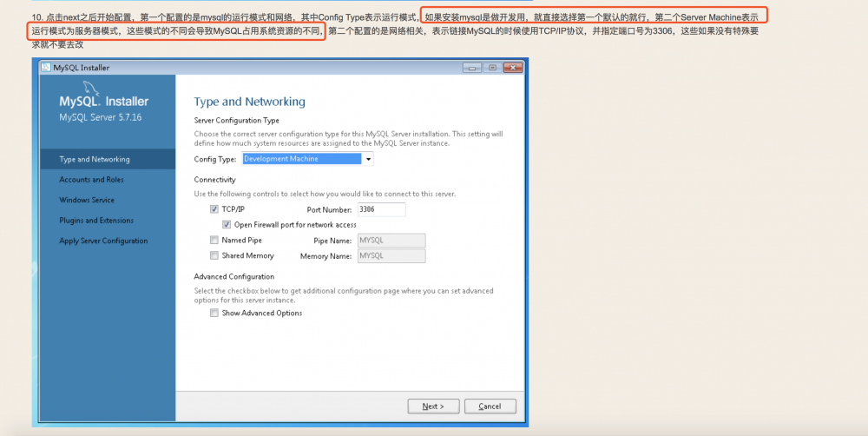This screenshot has height=436, width=868.
Task: Click the MySQL Installer title bar icon
Action: coord(47,68)
